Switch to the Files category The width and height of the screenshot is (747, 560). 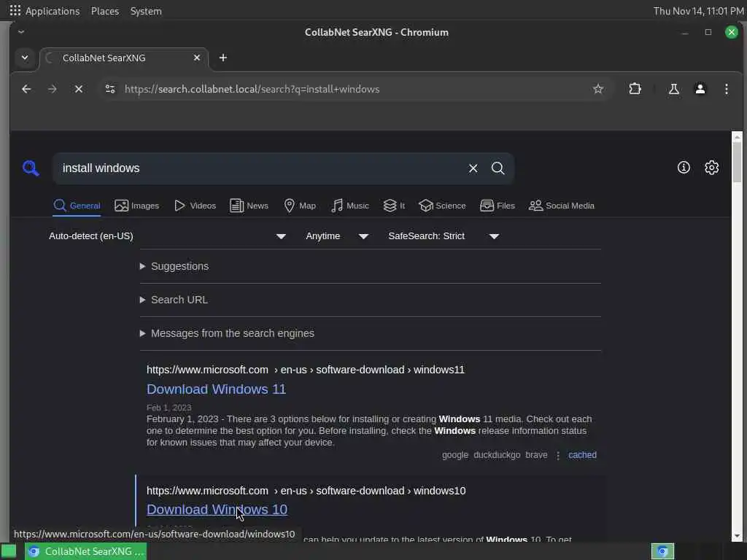pos(498,206)
